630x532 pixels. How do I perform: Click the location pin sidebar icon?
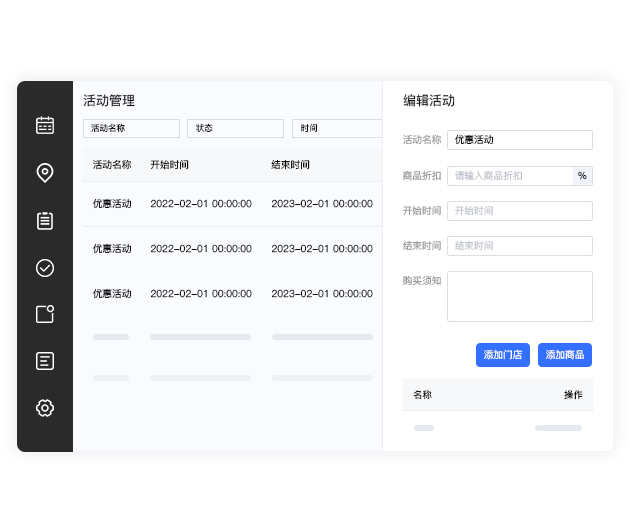(45, 173)
